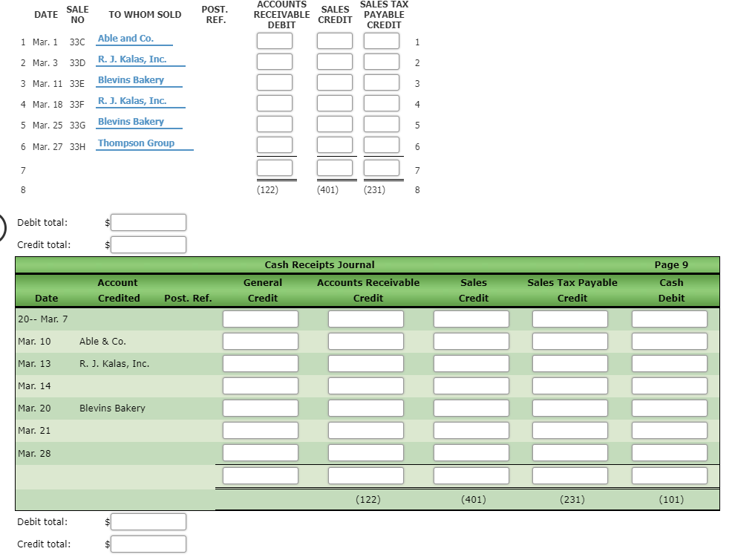Viewport: 735px width, 560px height.
Task: Click the Blevins Bakery link for Mar. 11
Action: click(x=134, y=79)
